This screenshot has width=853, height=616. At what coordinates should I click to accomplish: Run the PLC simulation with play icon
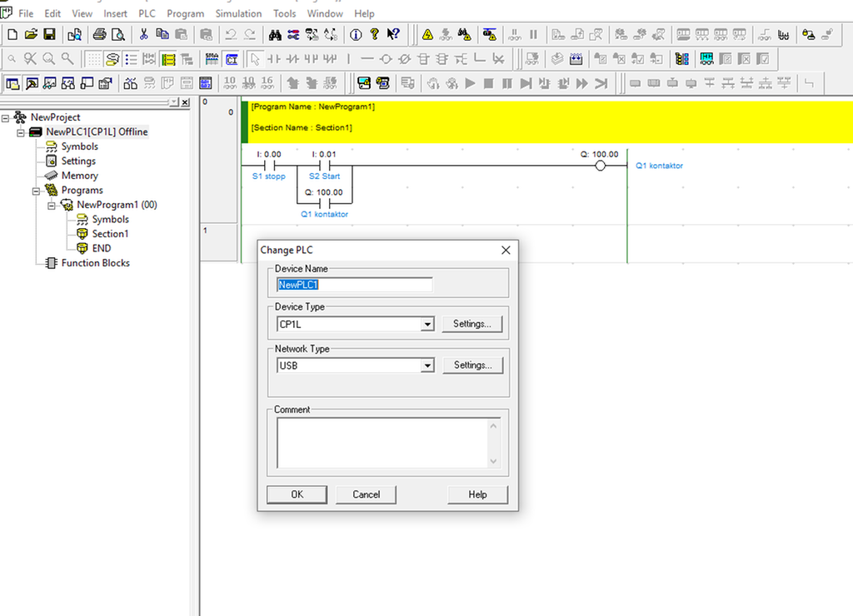pyautogui.click(x=470, y=83)
